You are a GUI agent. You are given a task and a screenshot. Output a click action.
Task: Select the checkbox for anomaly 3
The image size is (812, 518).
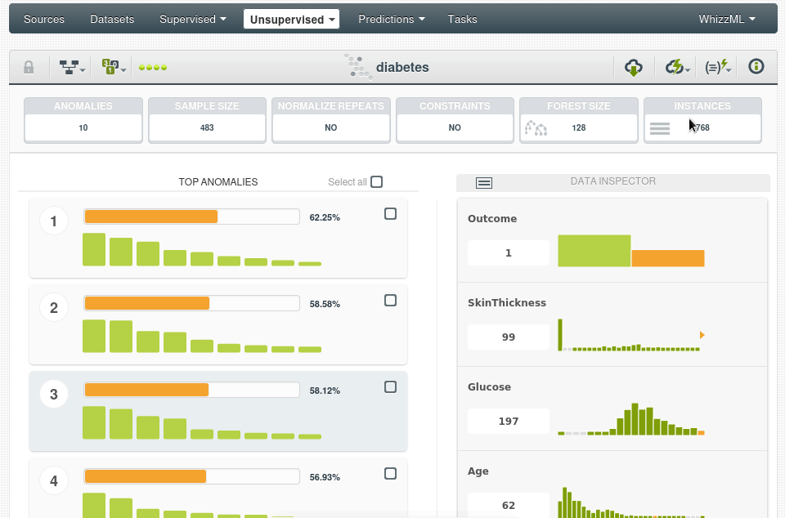[390, 387]
